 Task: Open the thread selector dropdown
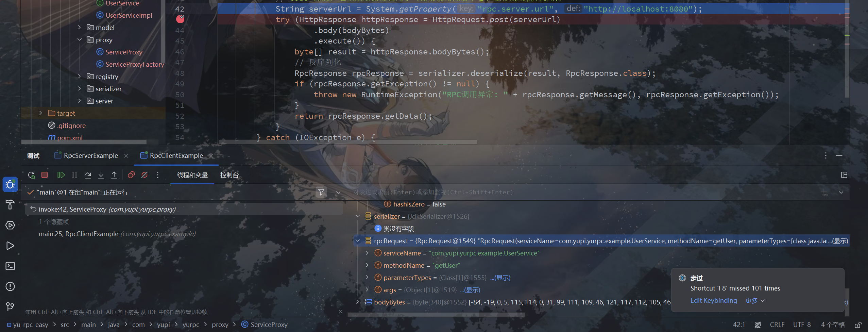(338, 193)
